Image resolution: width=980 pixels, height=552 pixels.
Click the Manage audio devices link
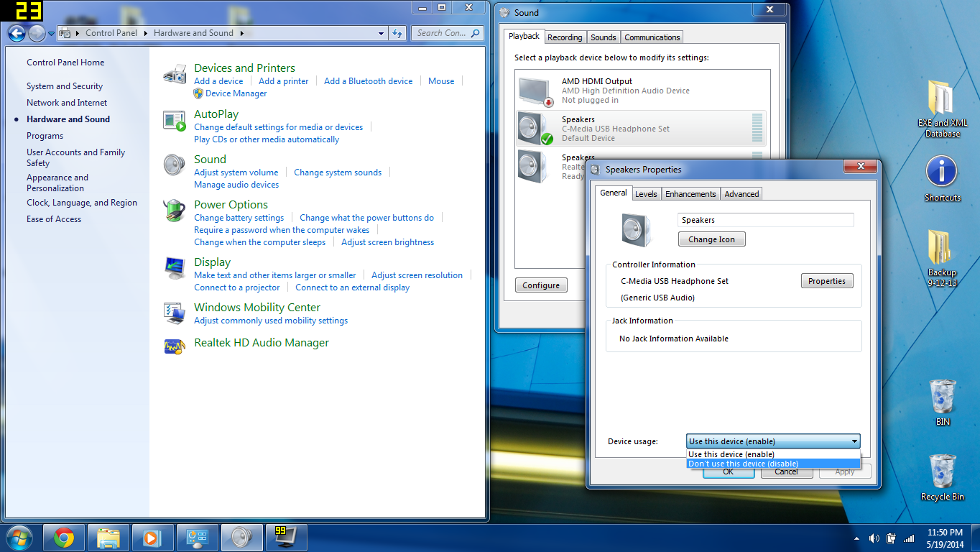click(236, 185)
